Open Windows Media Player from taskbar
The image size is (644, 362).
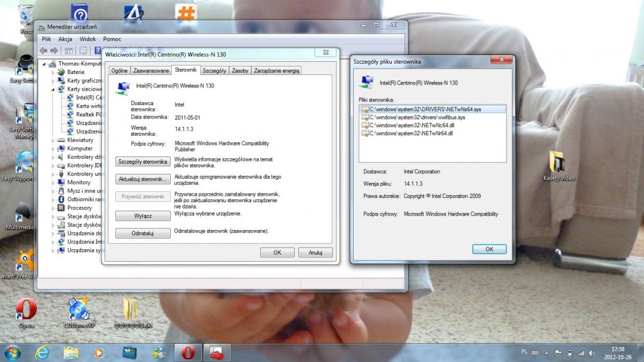(x=100, y=352)
